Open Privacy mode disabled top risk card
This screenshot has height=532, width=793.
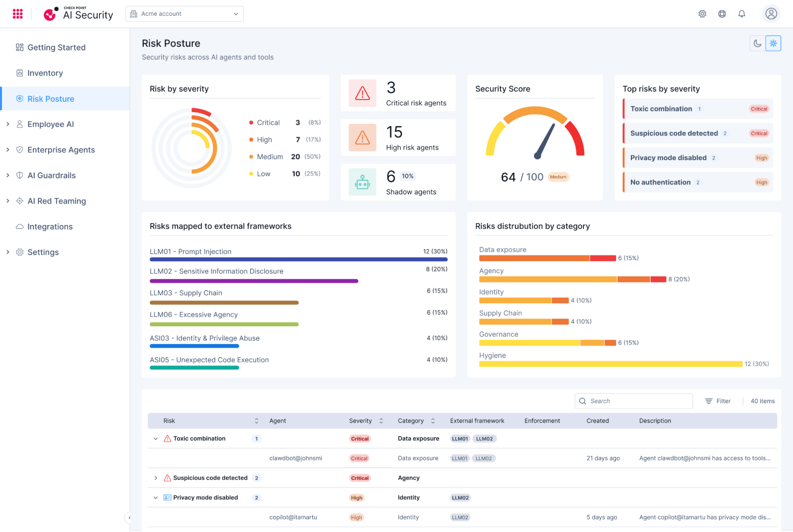(x=698, y=158)
